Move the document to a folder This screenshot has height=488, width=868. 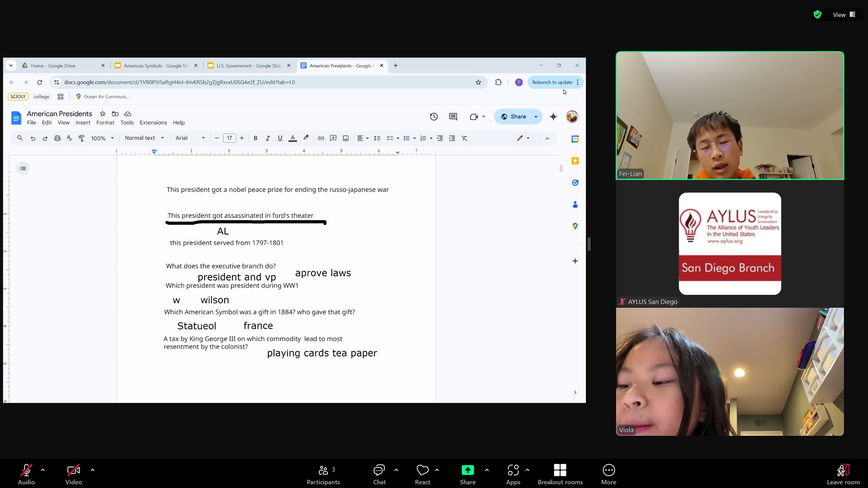pos(115,114)
